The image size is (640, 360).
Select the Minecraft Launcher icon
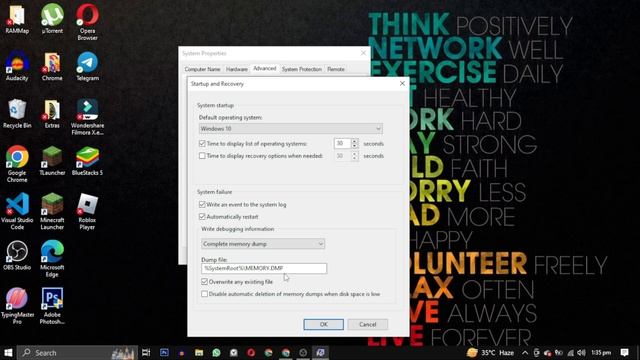tap(52, 211)
